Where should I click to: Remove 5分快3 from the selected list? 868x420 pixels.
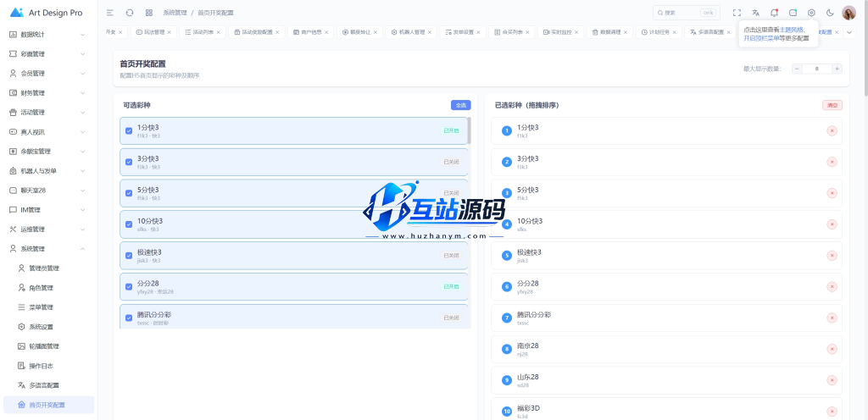[832, 193]
